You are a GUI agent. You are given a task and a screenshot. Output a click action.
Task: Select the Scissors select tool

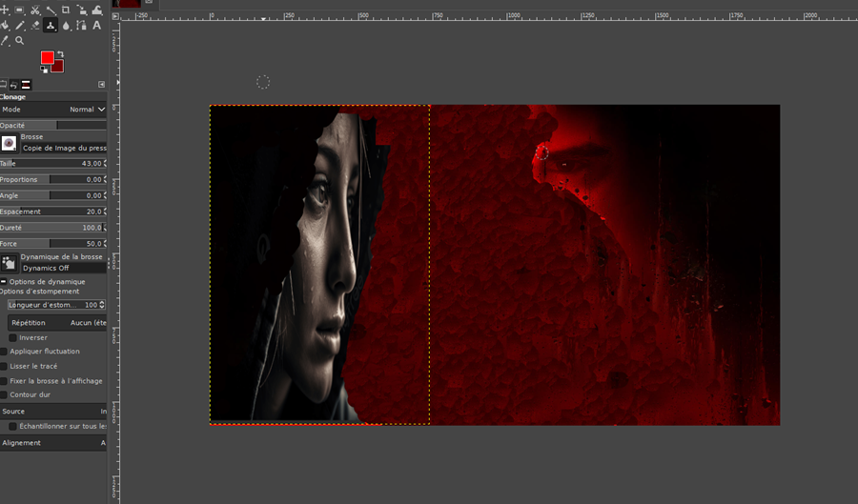click(35, 10)
